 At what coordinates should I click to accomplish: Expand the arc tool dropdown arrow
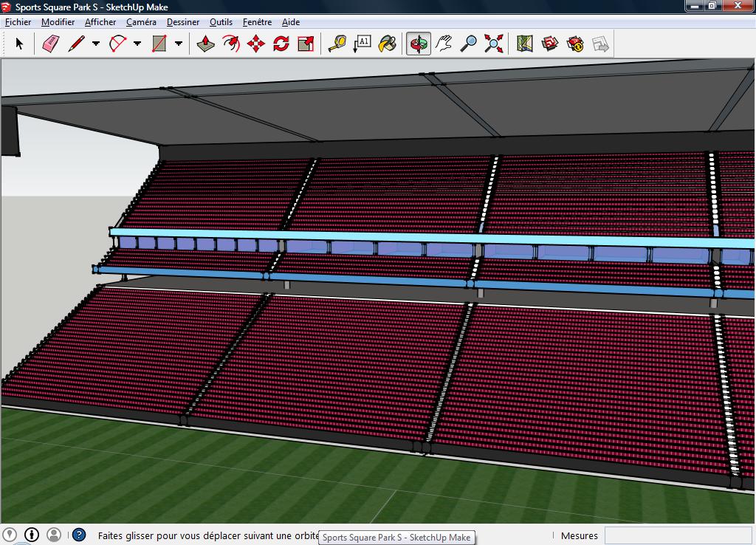click(x=137, y=44)
